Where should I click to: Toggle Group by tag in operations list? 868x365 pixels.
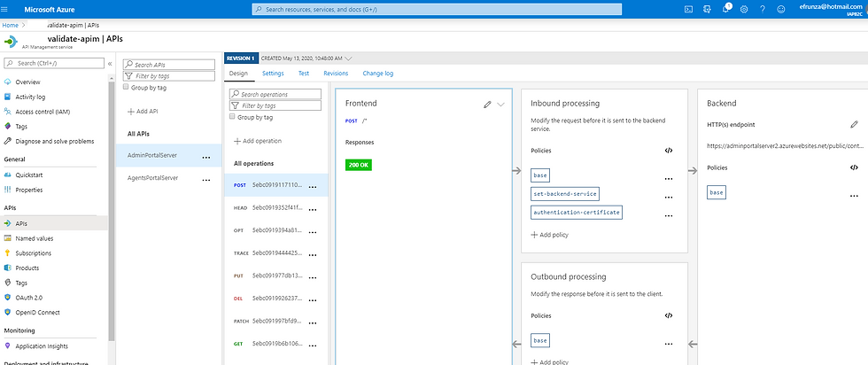click(232, 117)
